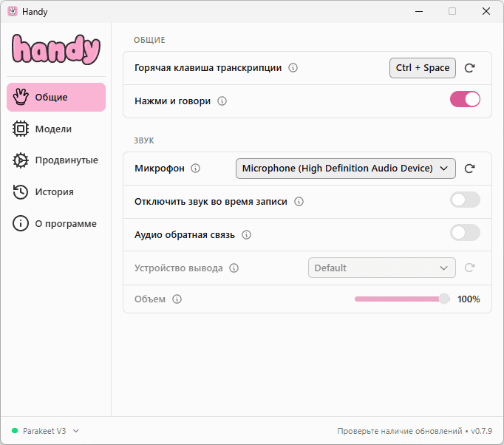Screen dimensions: 504x445
Task: Click the chevron next to Parakeet V3
Action: pos(76,431)
